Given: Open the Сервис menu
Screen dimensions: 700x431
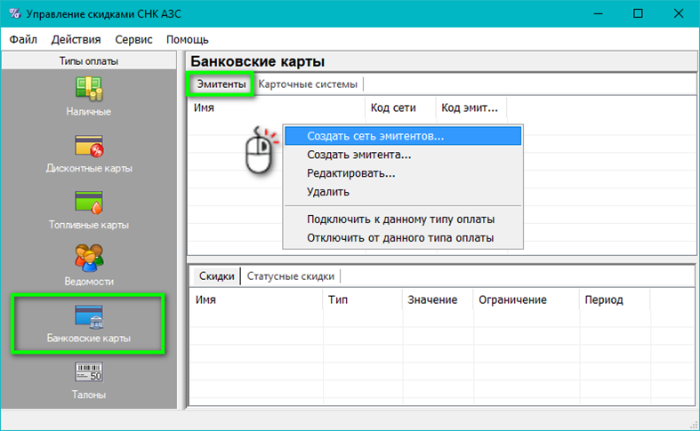Looking at the screenshot, I should click(x=134, y=39).
